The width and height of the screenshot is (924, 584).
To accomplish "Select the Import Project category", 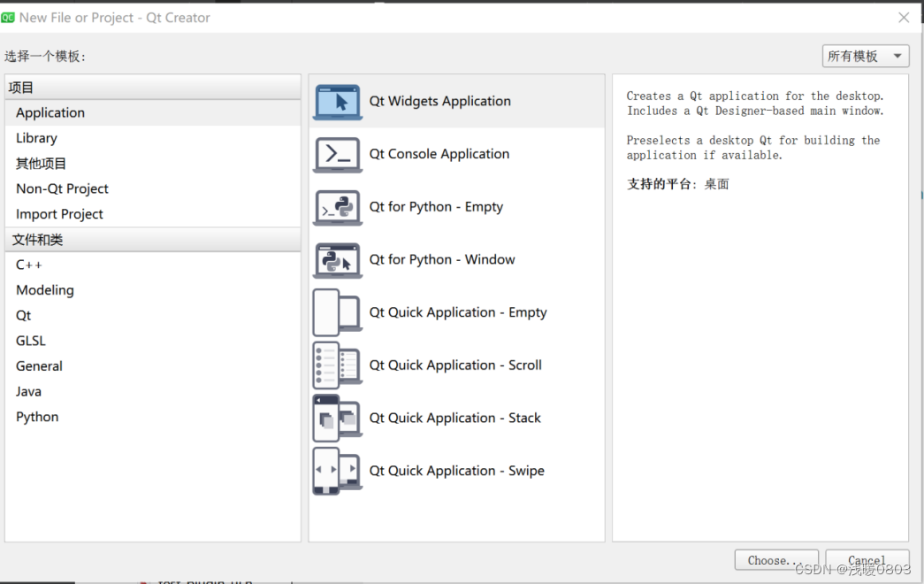I will [59, 213].
